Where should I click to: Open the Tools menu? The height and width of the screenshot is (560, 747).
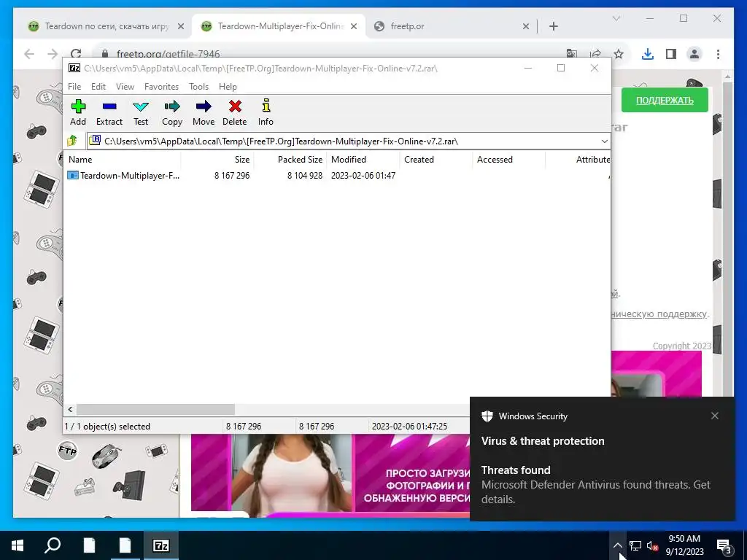[x=198, y=87]
